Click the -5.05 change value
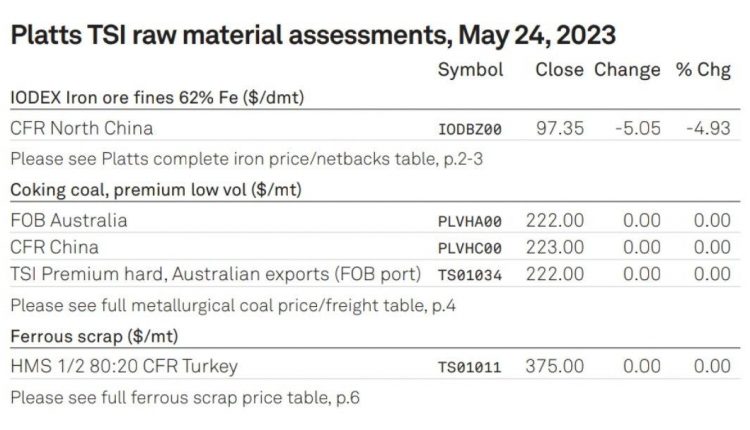This screenshot has width=750, height=430. (638, 128)
